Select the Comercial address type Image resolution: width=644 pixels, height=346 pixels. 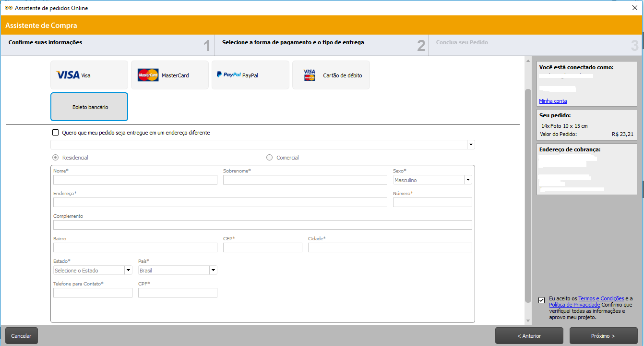tap(269, 158)
